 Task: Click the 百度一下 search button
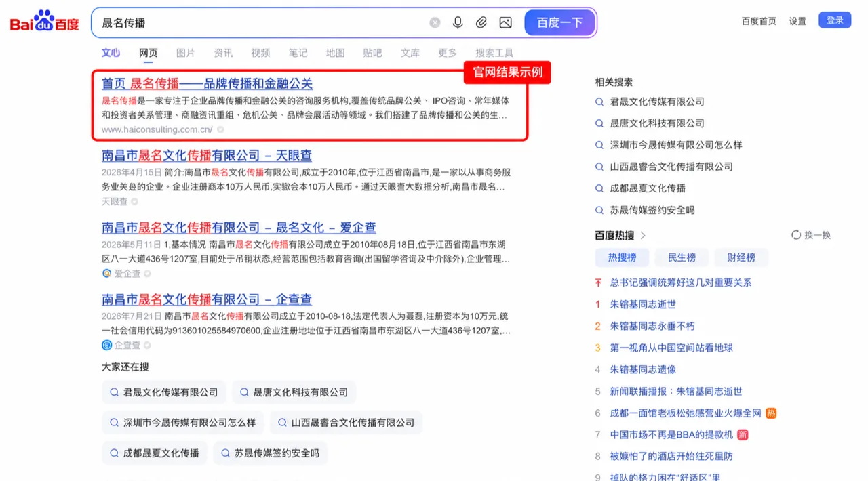(x=559, y=22)
